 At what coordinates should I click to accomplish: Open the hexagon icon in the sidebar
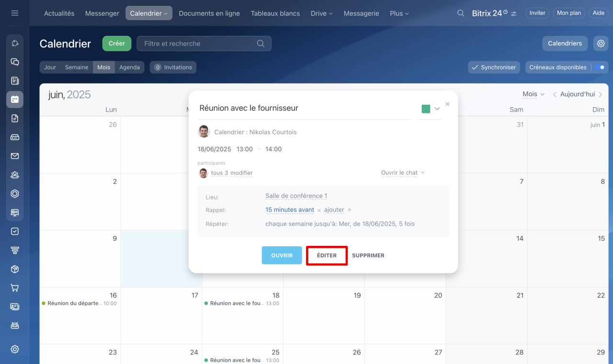(x=15, y=194)
